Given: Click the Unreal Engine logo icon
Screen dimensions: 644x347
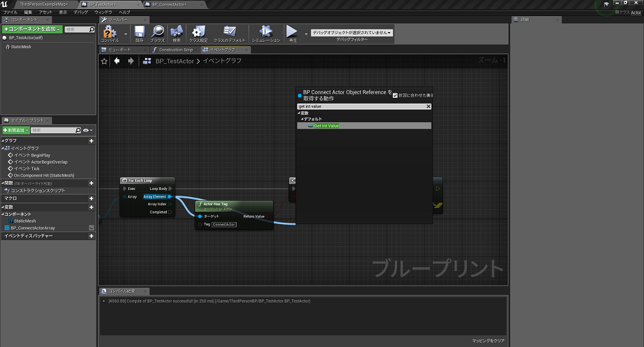Looking at the screenshot, I should [x=5, y=4].
